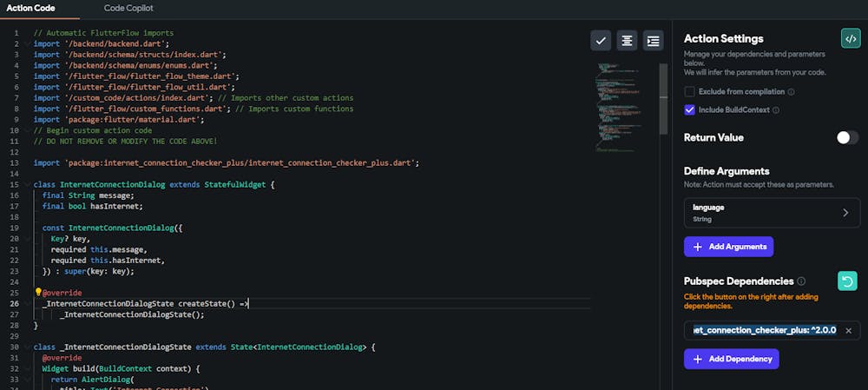Collapse the InternetConnectionDialog class at line 15

click(27, 185)
